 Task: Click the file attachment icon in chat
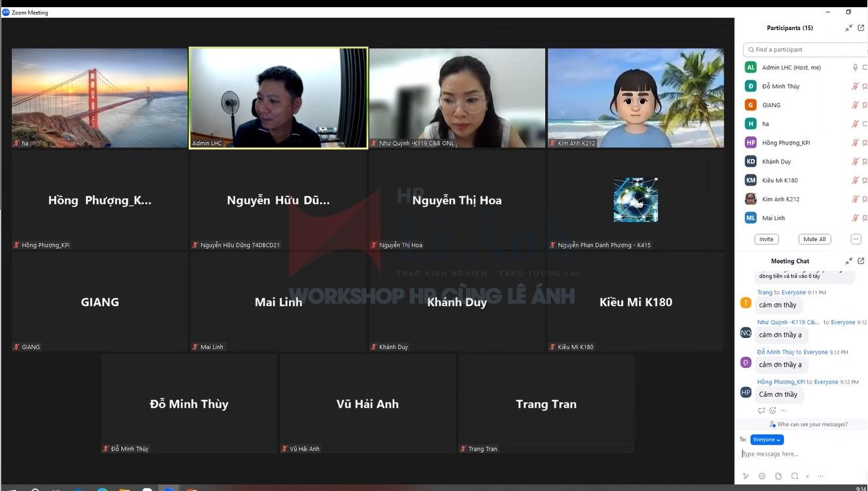(x=778, y=476)
